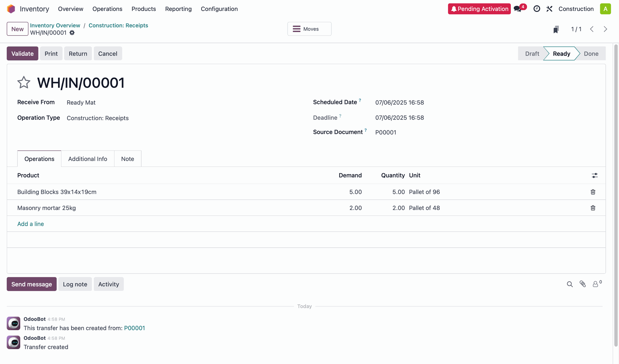Open the Moves smart button
Image resolution: width=619 pixels, height=364 pixels.
pyautogui.click(x=309, y=29)
